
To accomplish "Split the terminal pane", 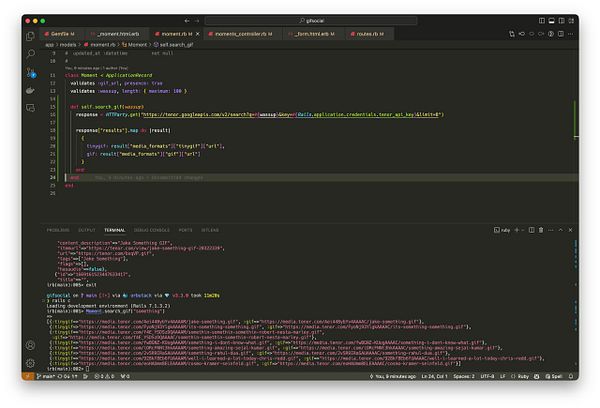I will point(532,230).
